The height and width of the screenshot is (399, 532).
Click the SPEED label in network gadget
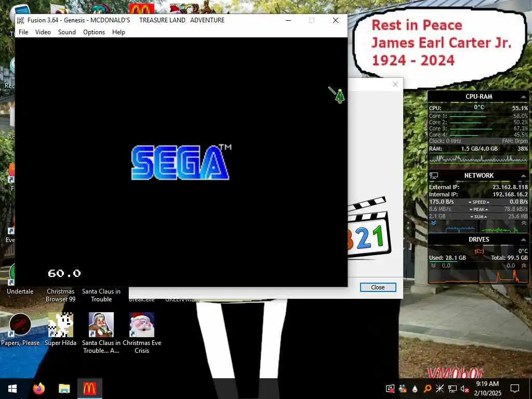pyautogui.click(x=478, y=202)
